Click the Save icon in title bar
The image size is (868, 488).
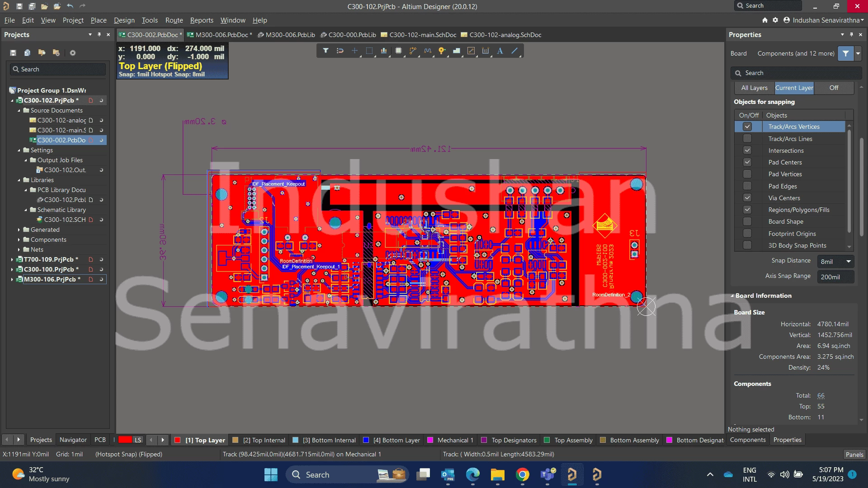19,6
